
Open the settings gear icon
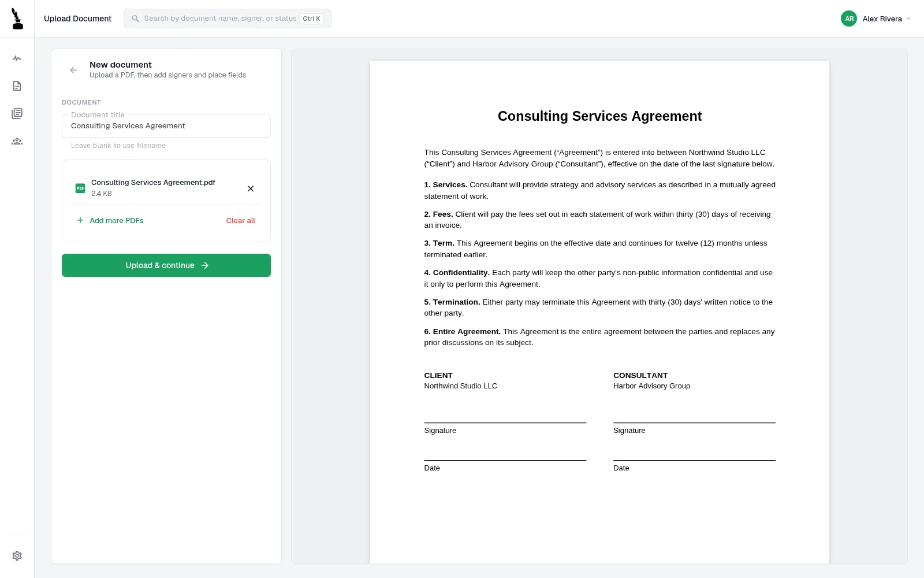[x=17, y=555]
